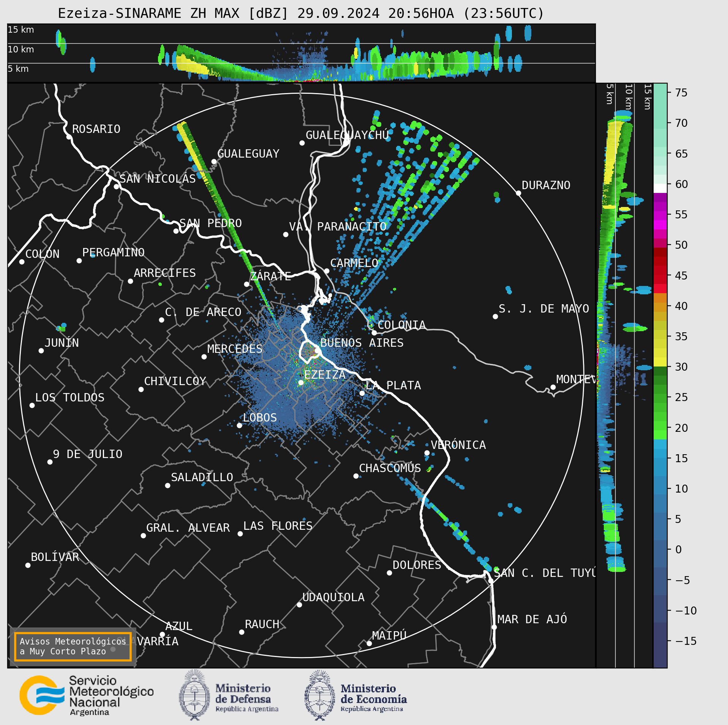Click the LAS FLORES city label

pyautogui.click(x=278, y=526)
